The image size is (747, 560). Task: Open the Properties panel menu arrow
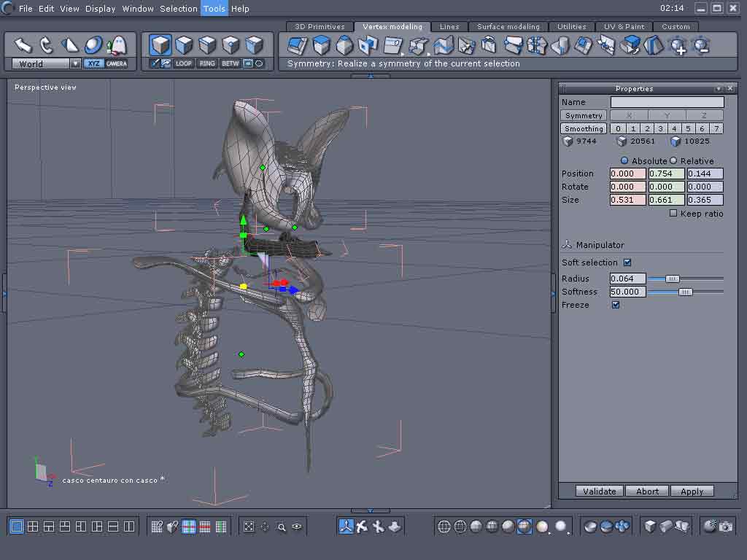[719, 88]
